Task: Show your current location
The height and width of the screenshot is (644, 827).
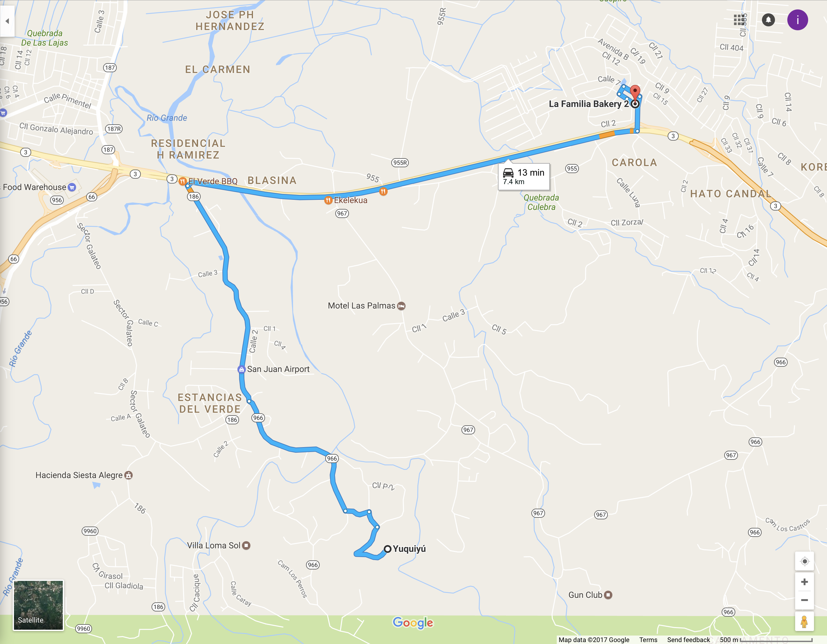Action: tap(805, 561)
